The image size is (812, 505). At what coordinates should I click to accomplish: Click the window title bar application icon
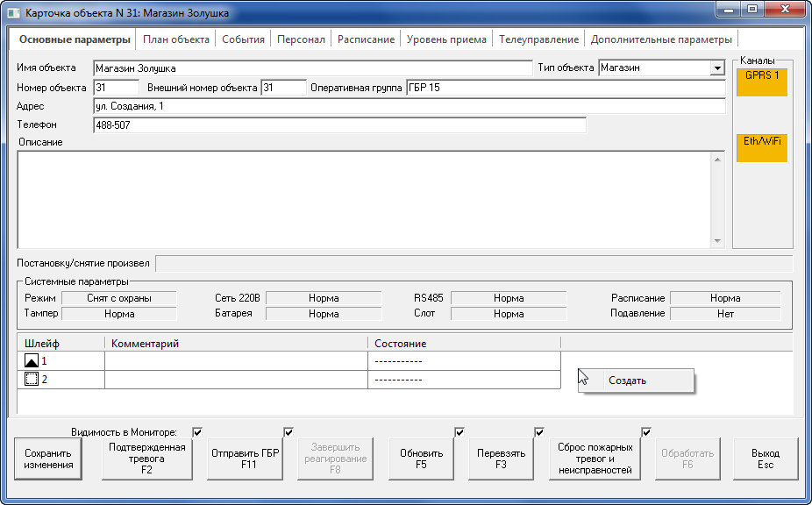(15, 13)
